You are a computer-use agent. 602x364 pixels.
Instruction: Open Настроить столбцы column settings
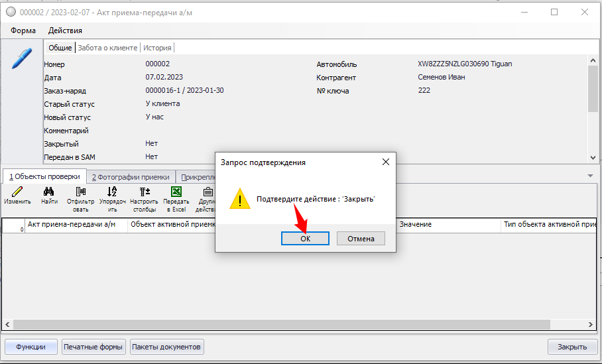click(x=144, y=192)
